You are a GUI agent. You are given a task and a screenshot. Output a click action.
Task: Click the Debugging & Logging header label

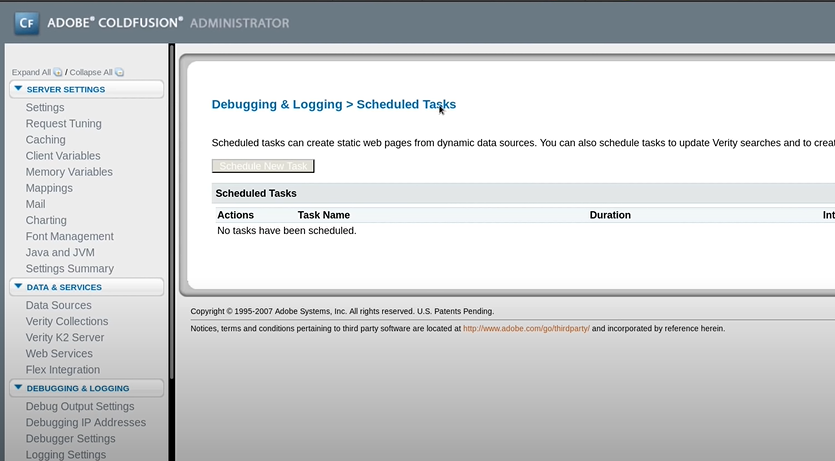[78, 388]
